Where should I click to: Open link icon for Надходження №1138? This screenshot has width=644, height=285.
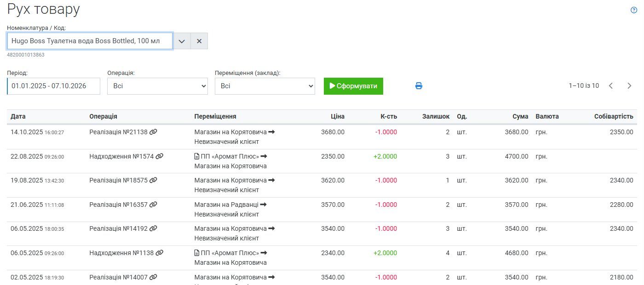coord(160,253)
